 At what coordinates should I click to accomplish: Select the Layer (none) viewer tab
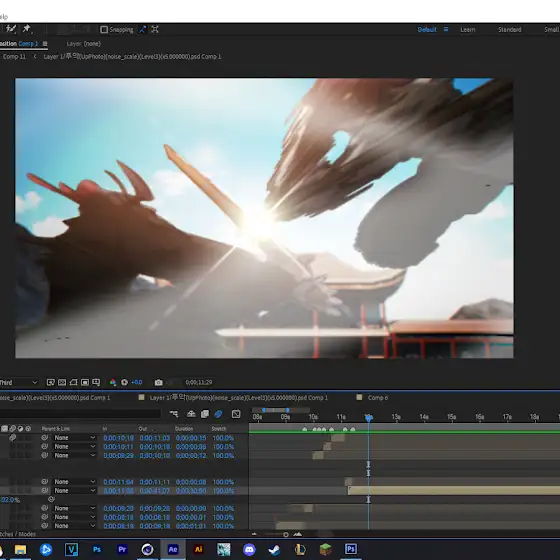pyautogui.click(x=84, y=44)
